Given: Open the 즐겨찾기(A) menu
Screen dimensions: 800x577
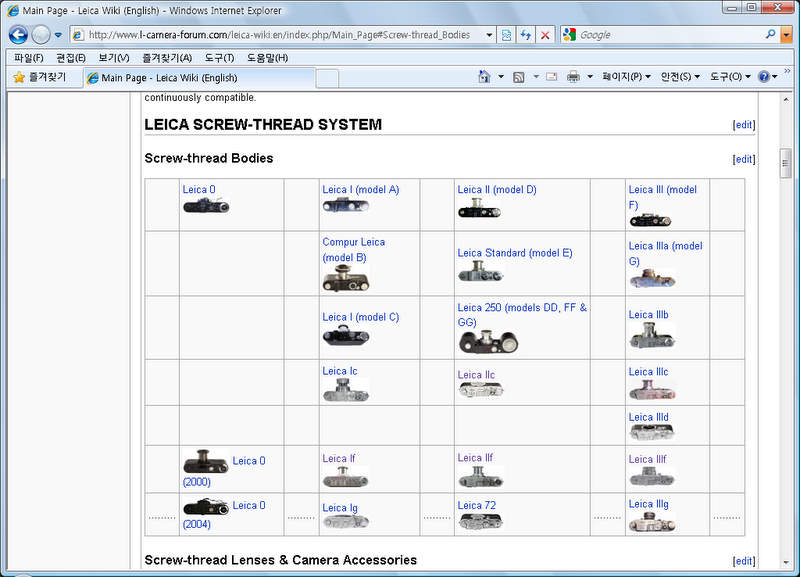Looking at the screenshot, I should [167, 58].
